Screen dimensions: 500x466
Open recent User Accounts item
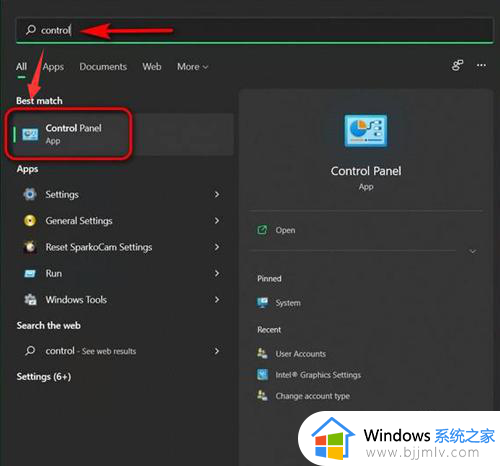[300, 354]
